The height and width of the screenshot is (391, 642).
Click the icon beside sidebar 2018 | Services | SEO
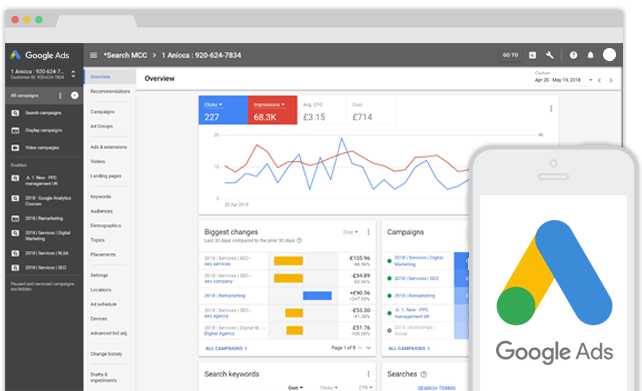15,267
